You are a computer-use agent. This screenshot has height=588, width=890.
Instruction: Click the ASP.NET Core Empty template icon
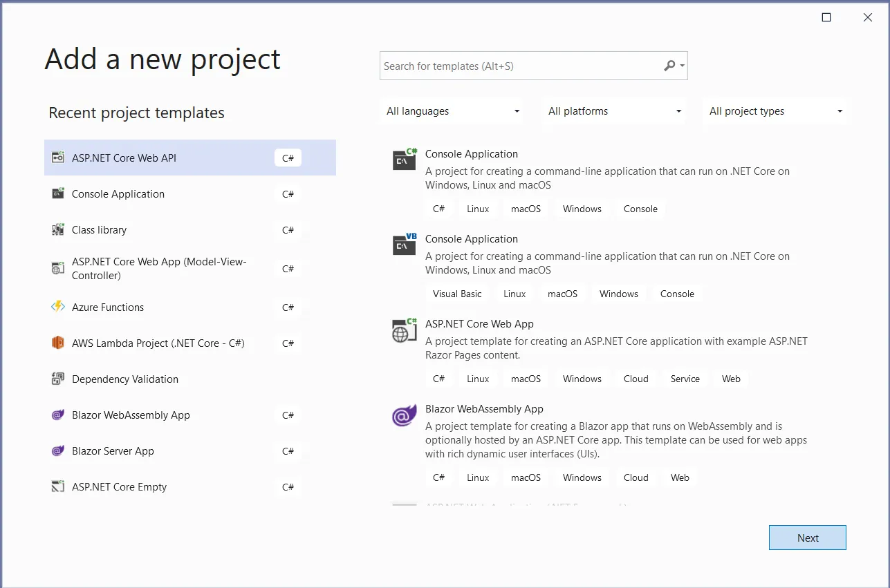click(57, 487)
